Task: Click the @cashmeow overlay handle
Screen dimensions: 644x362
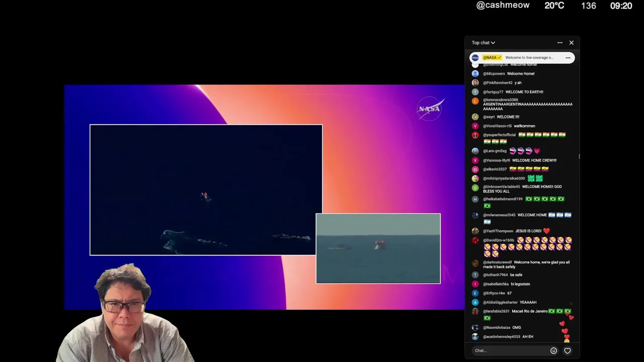Action: pos(503,6)
